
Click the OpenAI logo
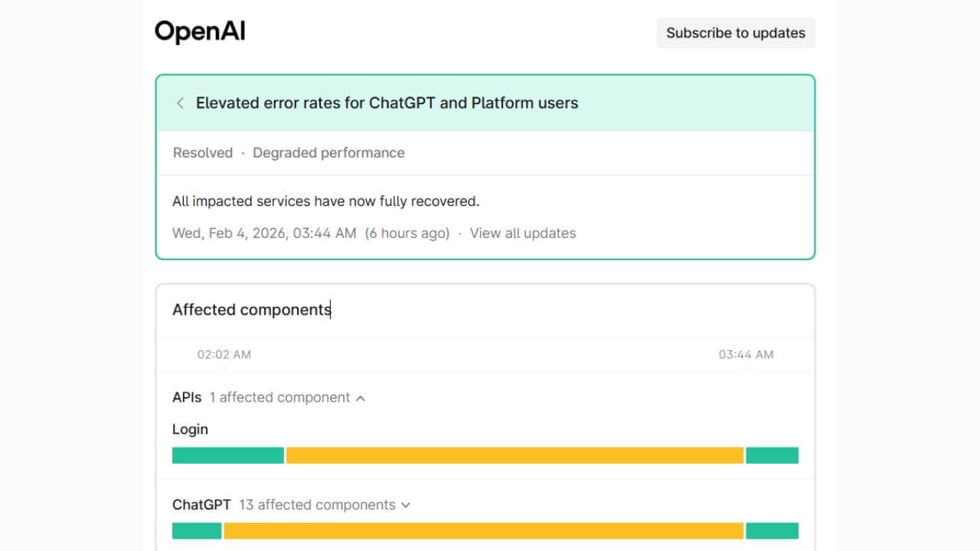[x=200, y=31]
